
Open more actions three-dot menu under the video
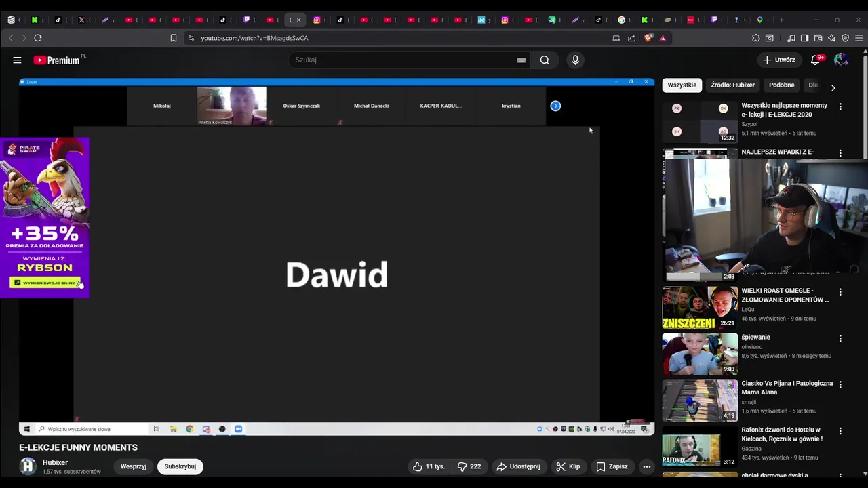tap(647, 466)
